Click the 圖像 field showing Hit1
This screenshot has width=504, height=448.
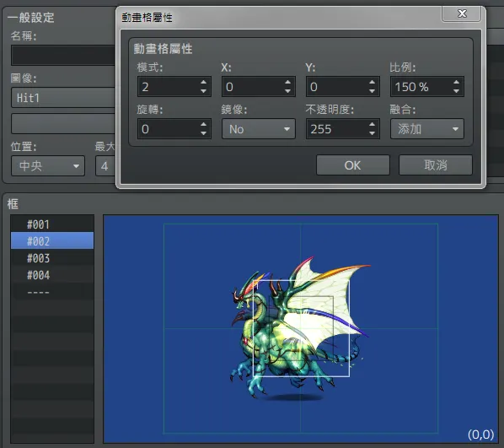point(63,98)
